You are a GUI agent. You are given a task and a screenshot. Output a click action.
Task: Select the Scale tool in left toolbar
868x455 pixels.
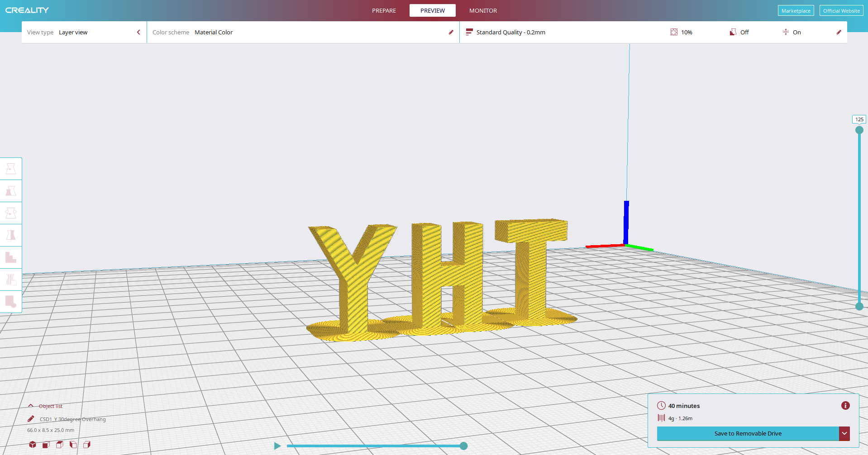coord(11,191)
